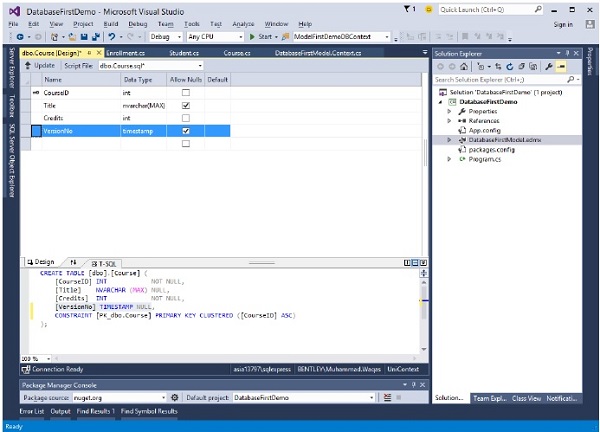Click the Properties wrench icon in Solution Explorer

tap(548, 66)
